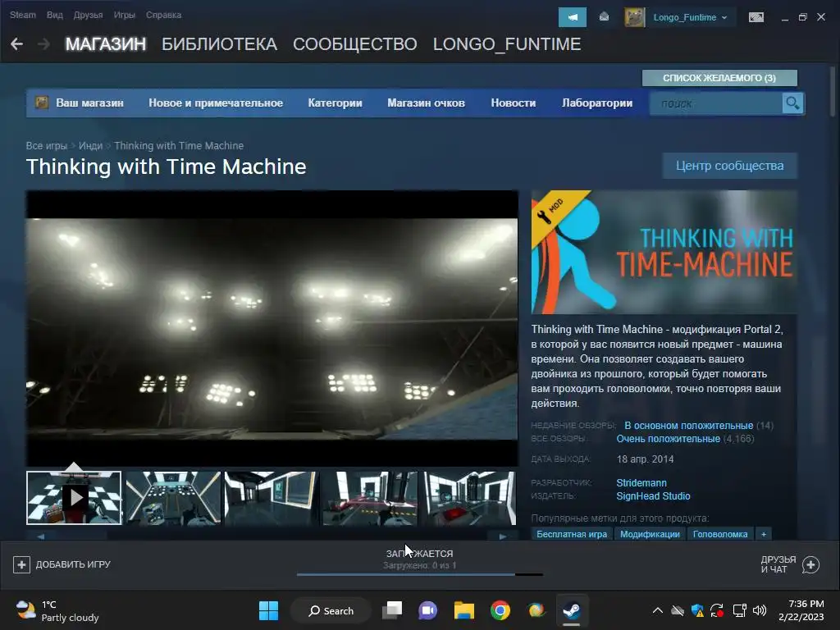
Task: Click the plus icon for Add Game
Action: click(x=21, y=564)
